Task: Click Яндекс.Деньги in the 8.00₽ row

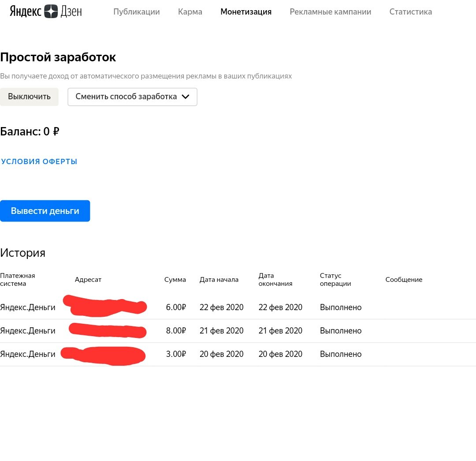Action: tap(28, 330)
